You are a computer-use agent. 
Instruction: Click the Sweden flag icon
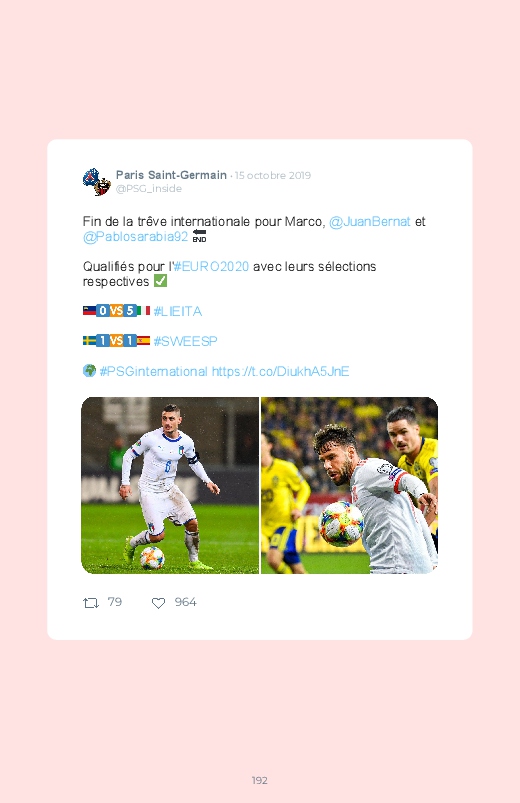click(x=89, y=340)
